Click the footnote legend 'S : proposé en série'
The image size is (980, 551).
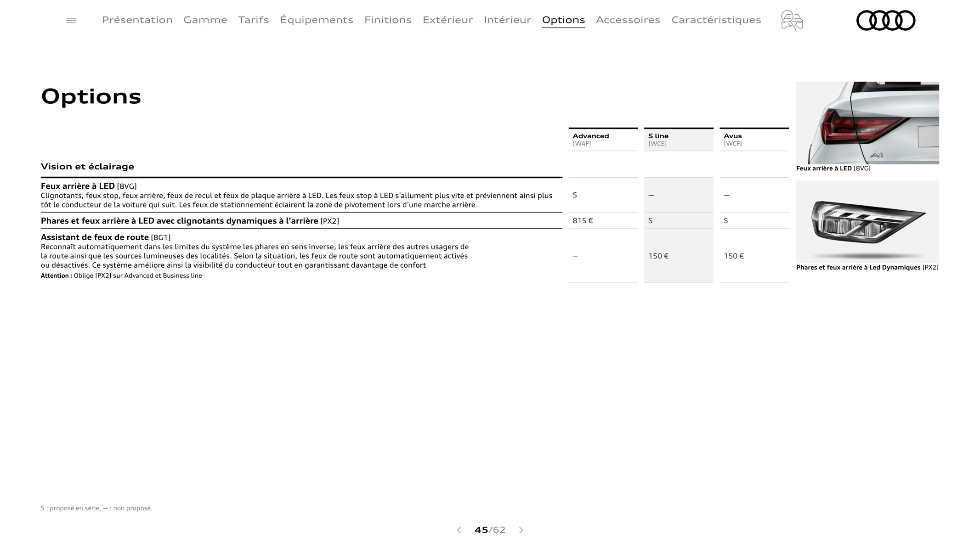[x=96, y=508]
